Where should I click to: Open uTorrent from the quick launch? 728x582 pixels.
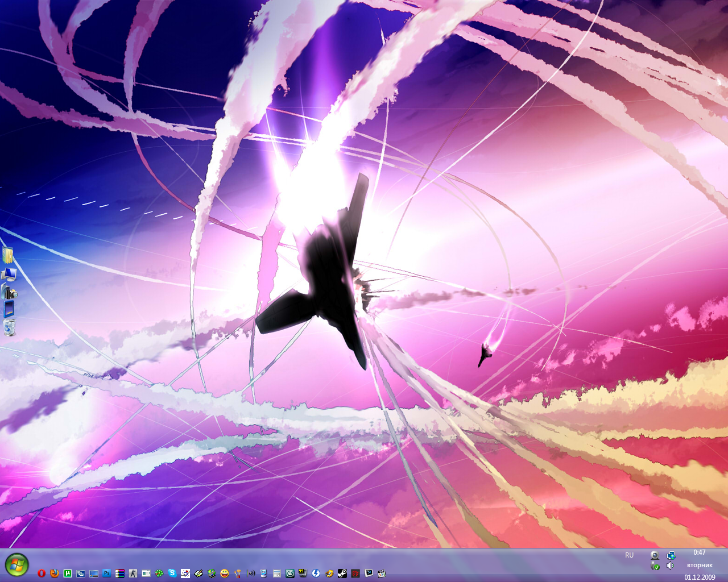pyautogui.click(x=68, y=573)
